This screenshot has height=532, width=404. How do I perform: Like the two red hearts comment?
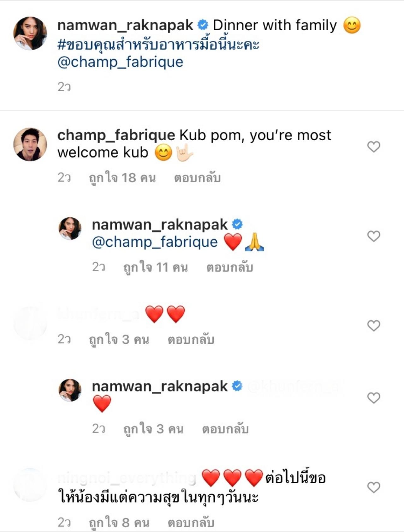pos(374,325)
